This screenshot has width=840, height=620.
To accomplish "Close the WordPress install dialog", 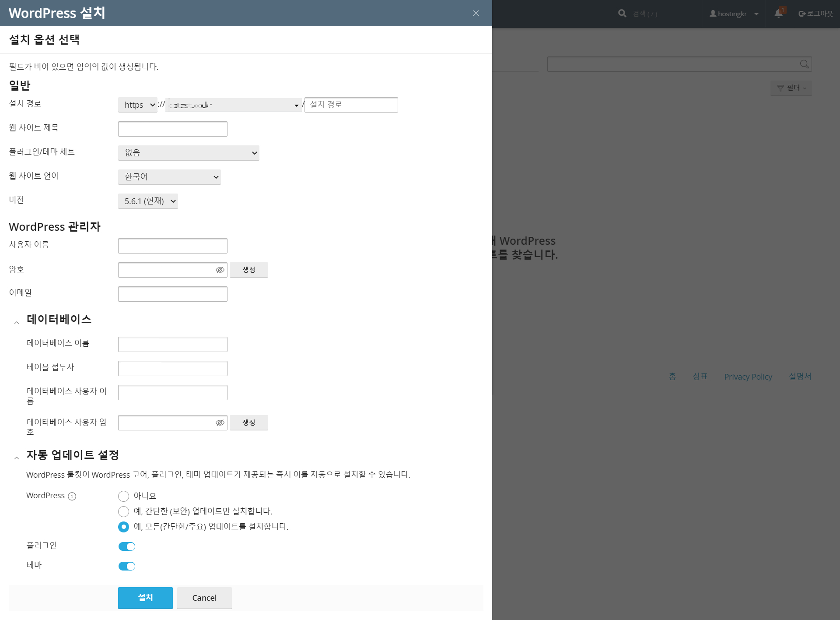I will click(476, 13).
